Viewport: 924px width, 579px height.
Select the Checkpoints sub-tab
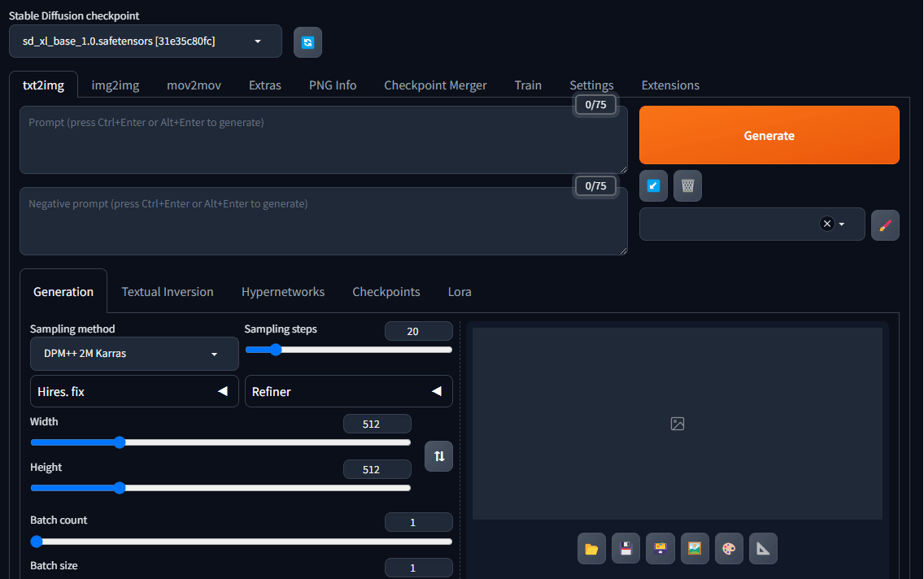(386, 292)
